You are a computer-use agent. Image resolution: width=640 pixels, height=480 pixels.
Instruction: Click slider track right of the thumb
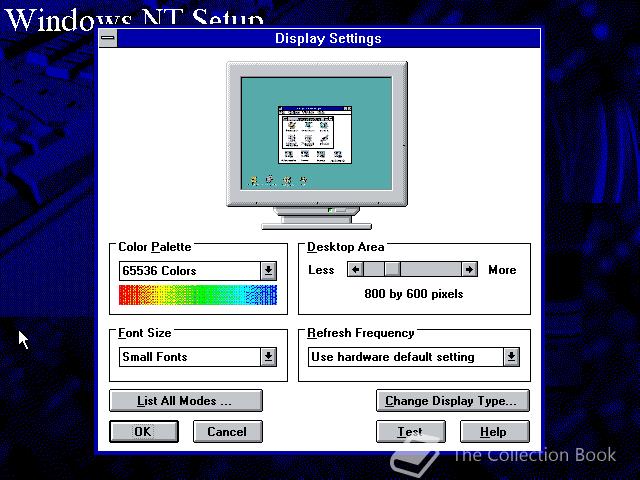pyautogui.click(x=431, y=269)
